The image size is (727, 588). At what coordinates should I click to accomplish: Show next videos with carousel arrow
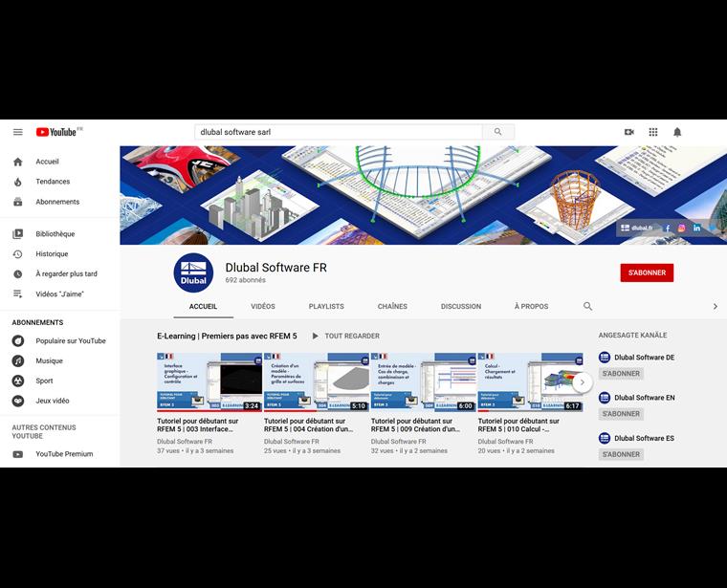583,382
